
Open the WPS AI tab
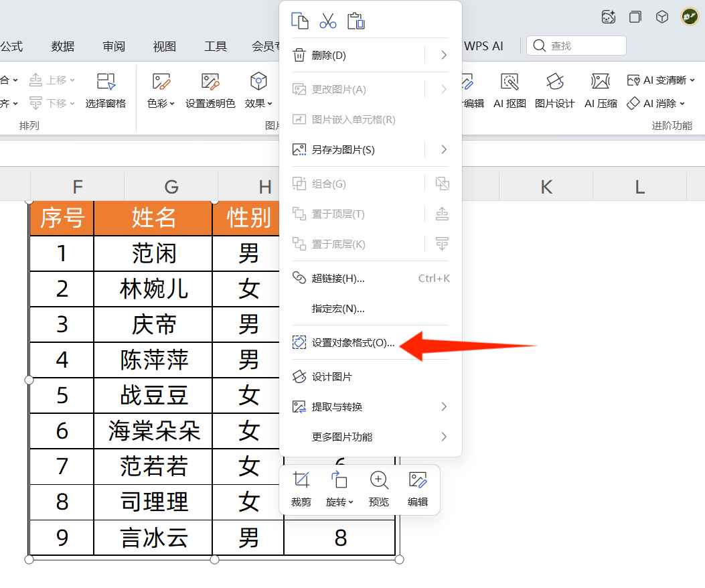pos(484,46)
